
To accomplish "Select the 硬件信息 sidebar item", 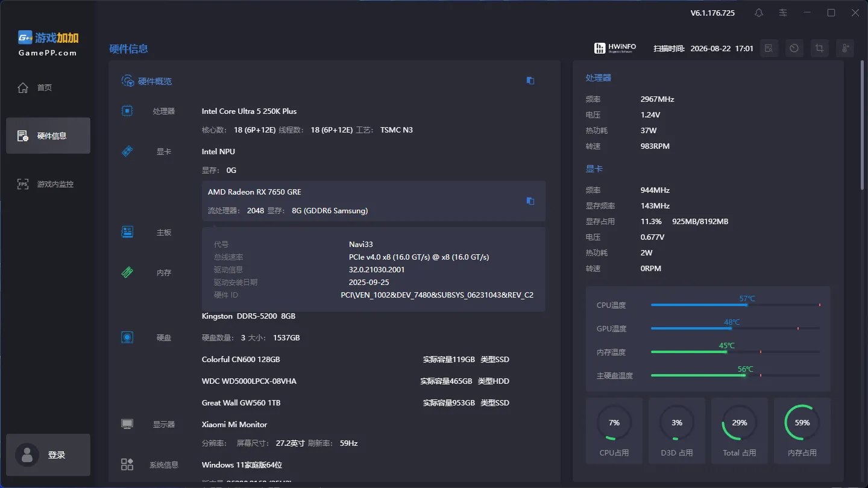I will [x=48, y=136].
